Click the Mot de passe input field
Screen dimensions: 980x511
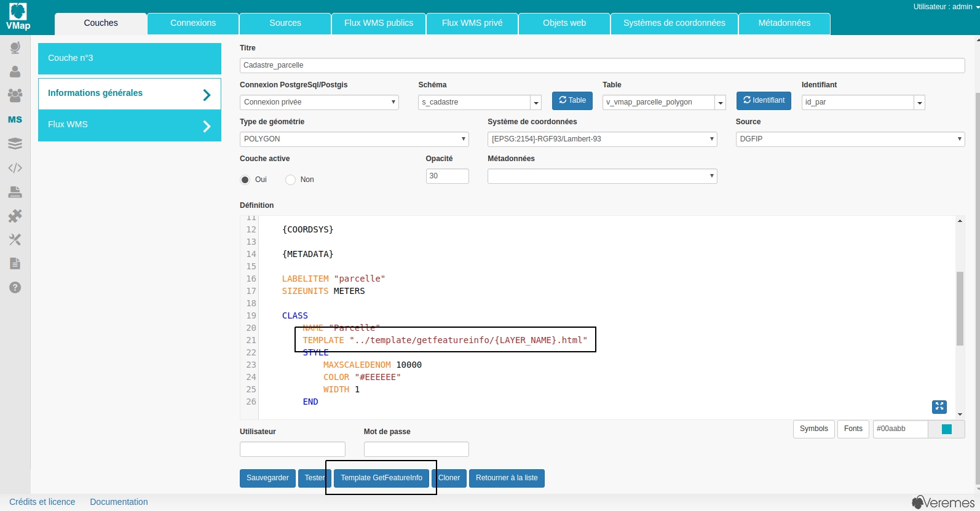(416, 450)
